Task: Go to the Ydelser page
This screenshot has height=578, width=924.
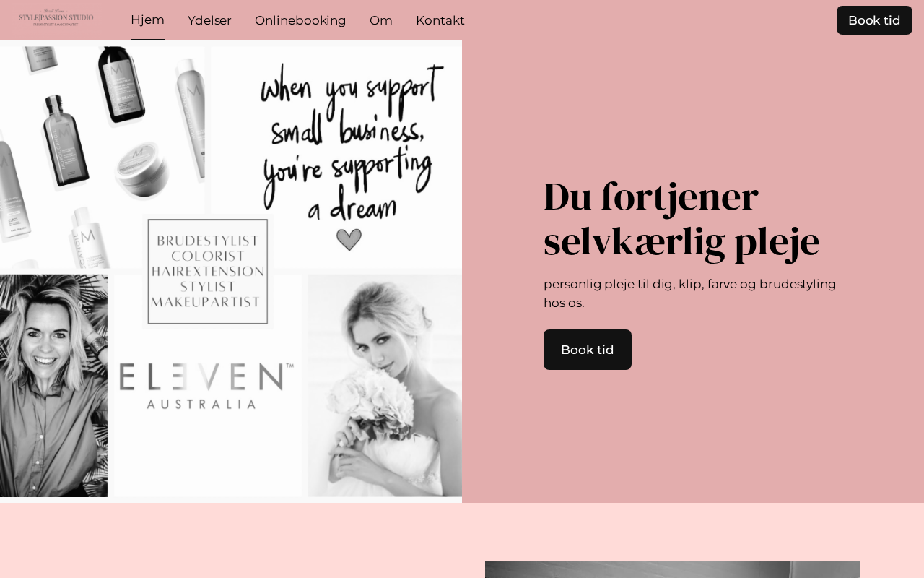Action: (209, 20)
